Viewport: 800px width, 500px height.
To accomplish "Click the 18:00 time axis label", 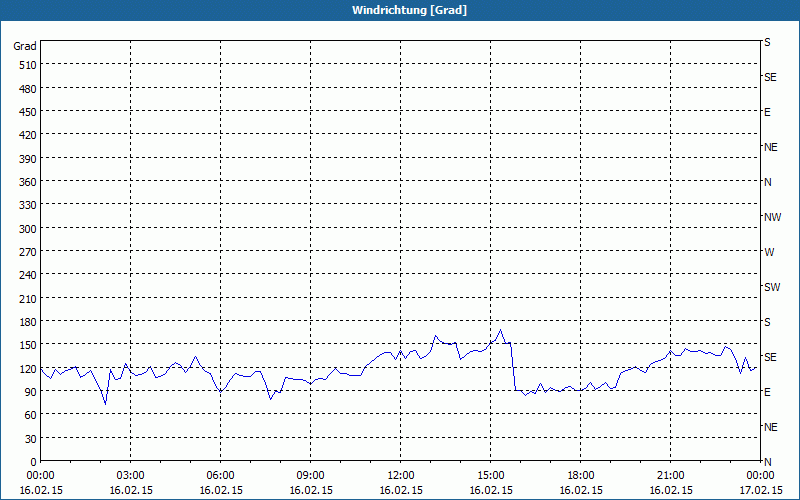I will (581, 476).
